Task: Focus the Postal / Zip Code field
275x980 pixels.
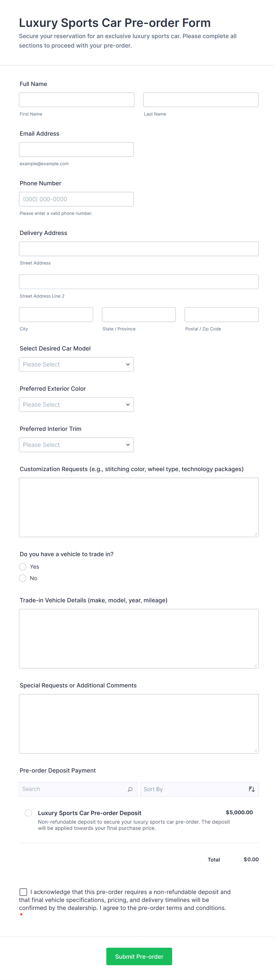Action: (x=221, y=315)
